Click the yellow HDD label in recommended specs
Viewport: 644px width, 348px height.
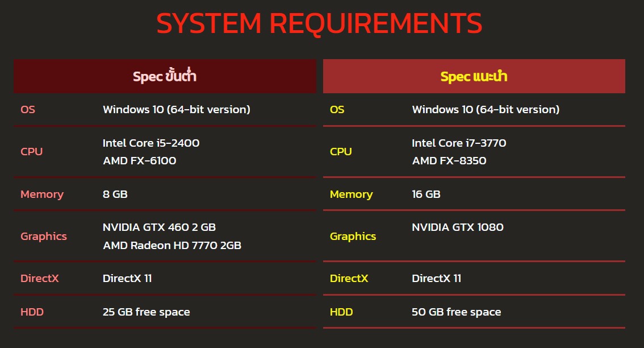tap(341, 312)
